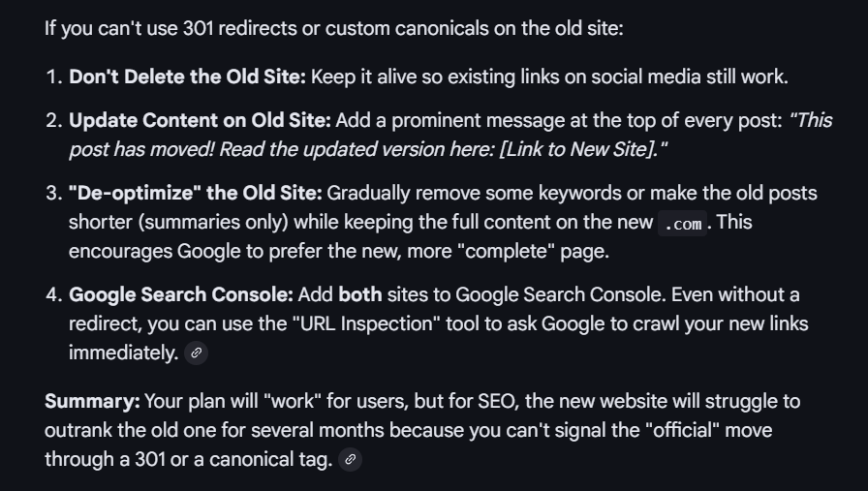Click the bold "Summary:" label
This screenshot has height=491, width=868.
92,401
